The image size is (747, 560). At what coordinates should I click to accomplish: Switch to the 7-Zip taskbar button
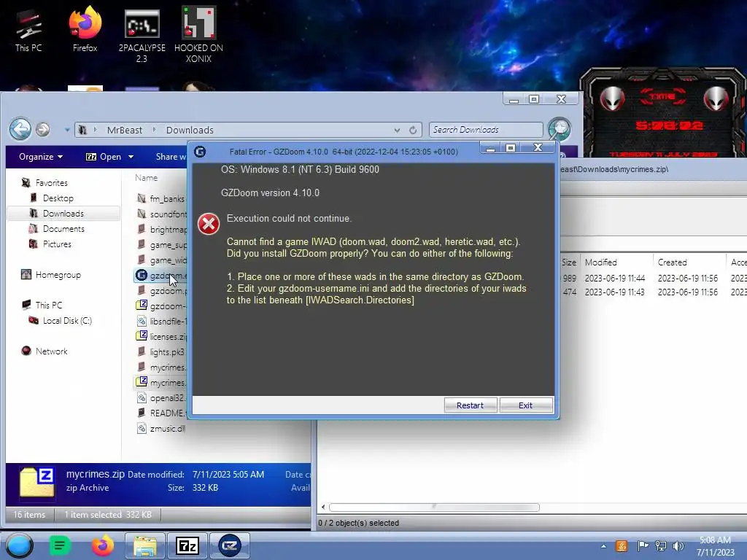(187, 545)
